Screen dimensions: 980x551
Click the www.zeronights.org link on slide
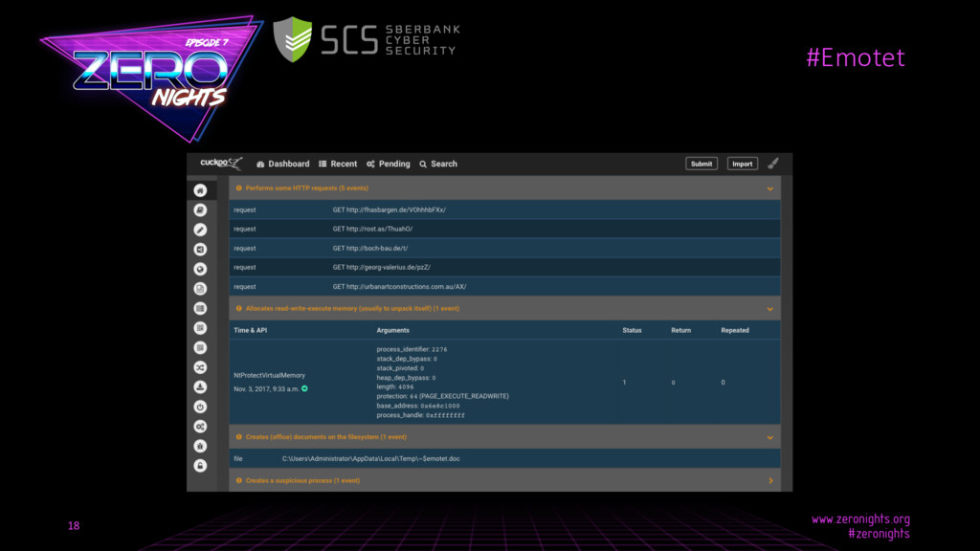[860, 519]
